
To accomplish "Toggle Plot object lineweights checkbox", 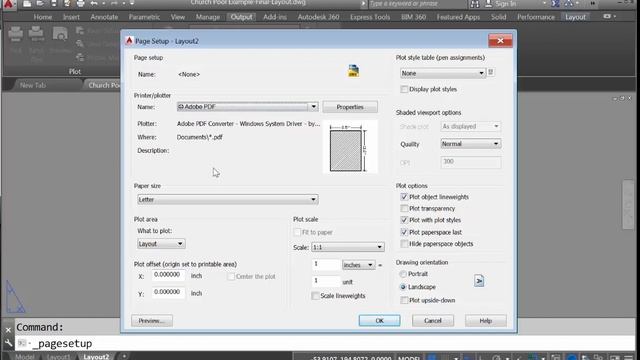I will coord(404,197).
